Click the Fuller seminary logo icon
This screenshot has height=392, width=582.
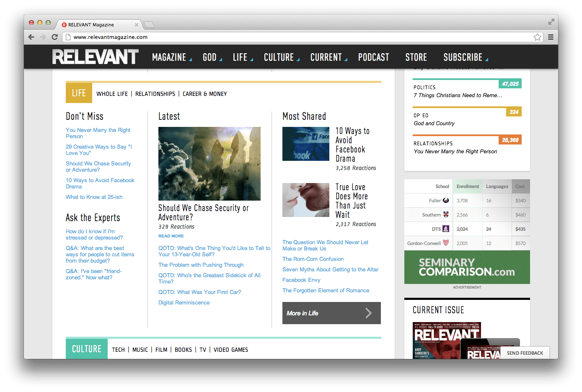click(446, 201)
